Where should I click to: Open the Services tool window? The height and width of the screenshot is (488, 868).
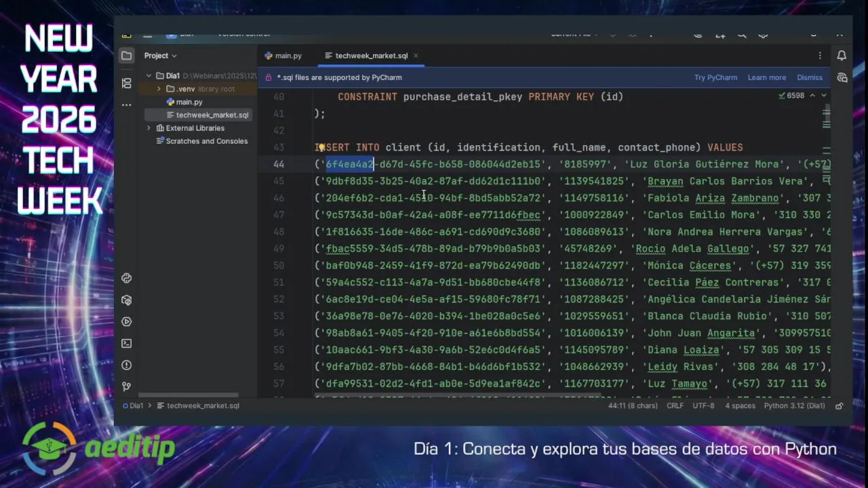[x=126, y=321]
